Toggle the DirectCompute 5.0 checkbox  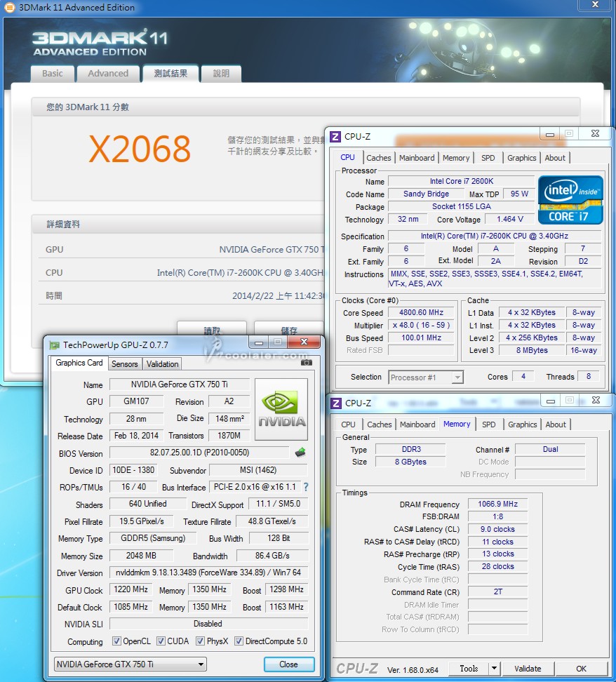click(x=239, y=641)
